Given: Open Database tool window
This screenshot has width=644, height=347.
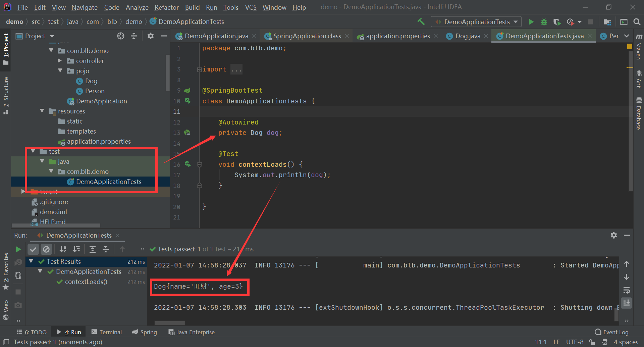Looking at the screenshot, I should (x=639, y=113).
